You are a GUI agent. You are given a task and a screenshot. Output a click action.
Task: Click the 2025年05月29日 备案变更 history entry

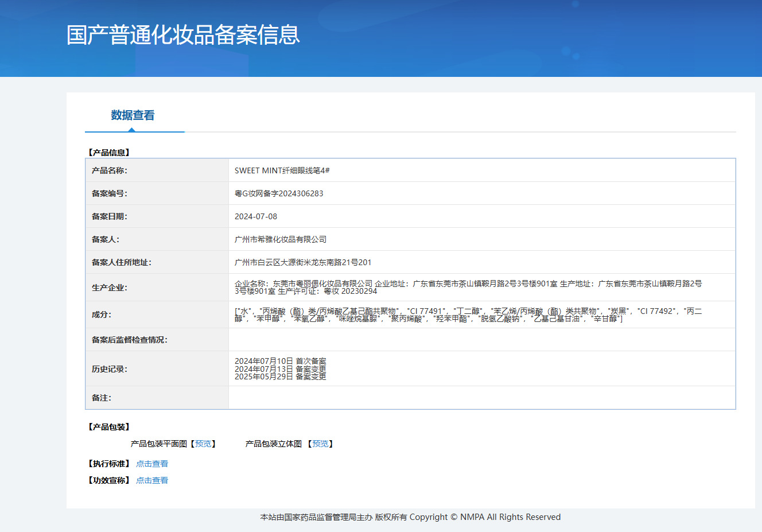[281, 376]
